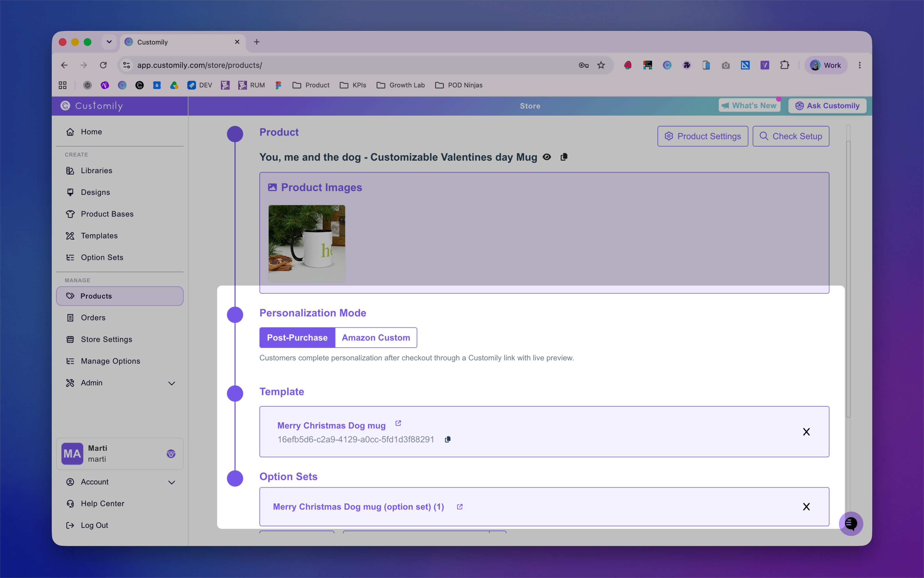924x578 pixels.
Task: Click the Check Setup button
Action: (x=791, y=136)
